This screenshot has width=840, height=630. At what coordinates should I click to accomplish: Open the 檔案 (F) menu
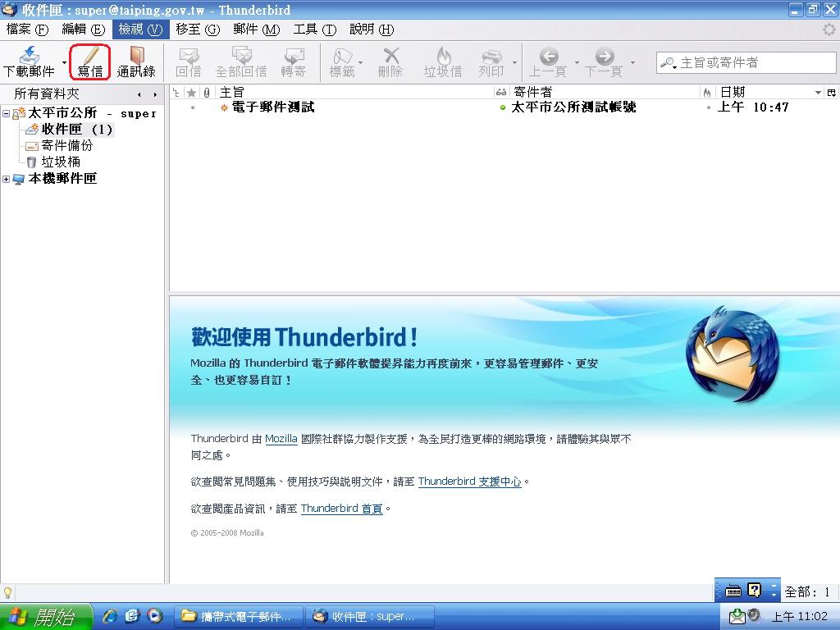pos(27,30)
